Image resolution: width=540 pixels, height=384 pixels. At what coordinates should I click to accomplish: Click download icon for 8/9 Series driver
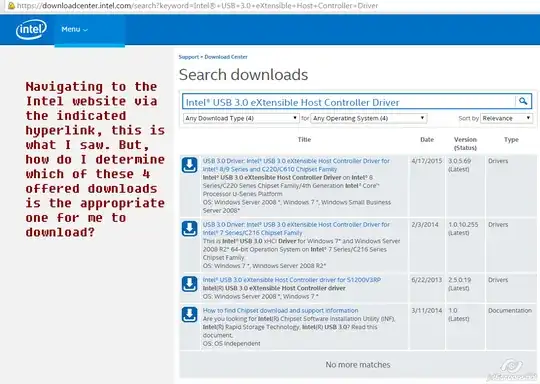click(x=189, y=165)
